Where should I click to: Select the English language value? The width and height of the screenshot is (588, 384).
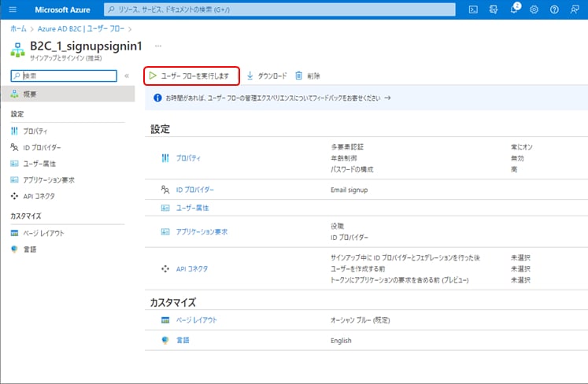tap(341, 341)
